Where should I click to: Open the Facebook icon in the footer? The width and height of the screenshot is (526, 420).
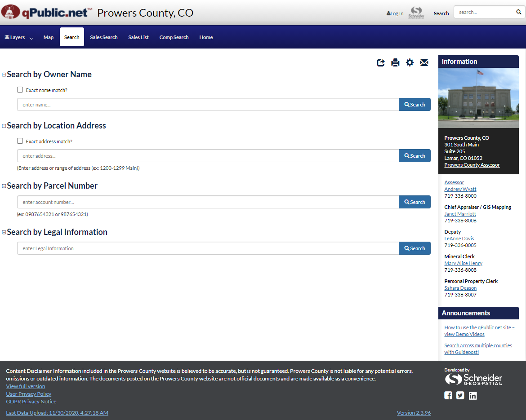coord(448,396)
